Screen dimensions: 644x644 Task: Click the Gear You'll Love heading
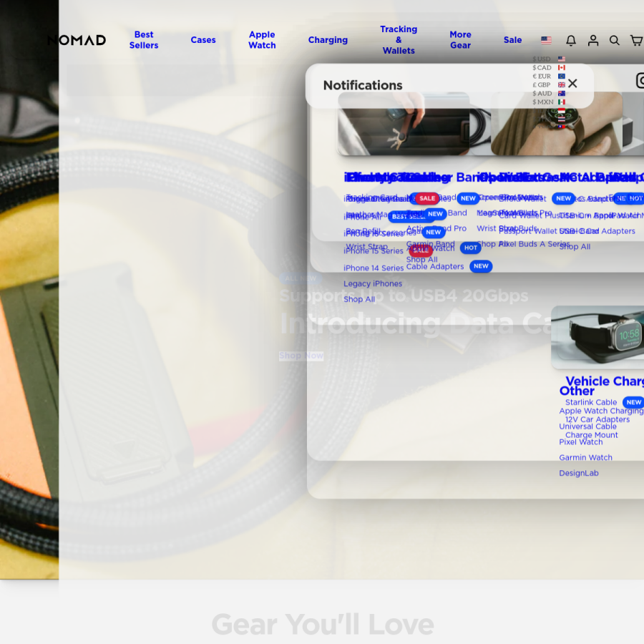click(323, 625)
